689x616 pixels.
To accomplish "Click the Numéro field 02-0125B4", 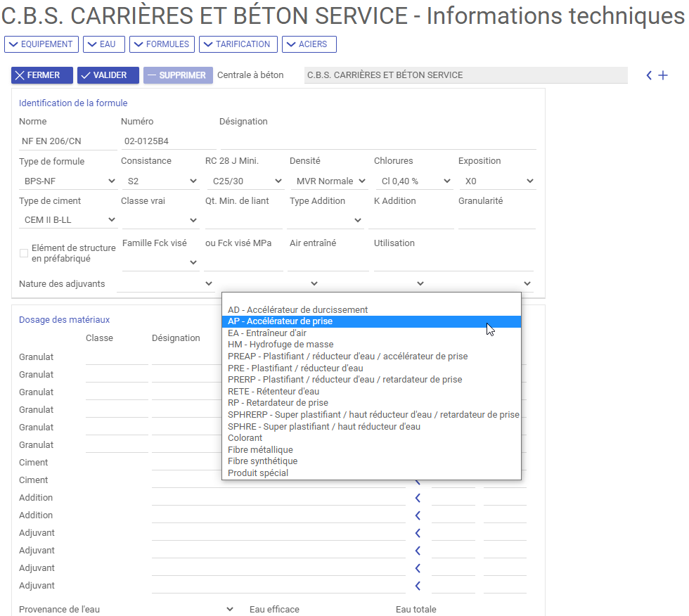I will click(x=169, y=141).
